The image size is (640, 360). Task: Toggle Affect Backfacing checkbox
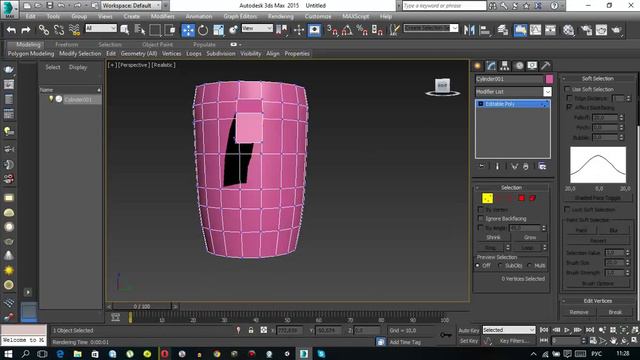pos(569,107)
